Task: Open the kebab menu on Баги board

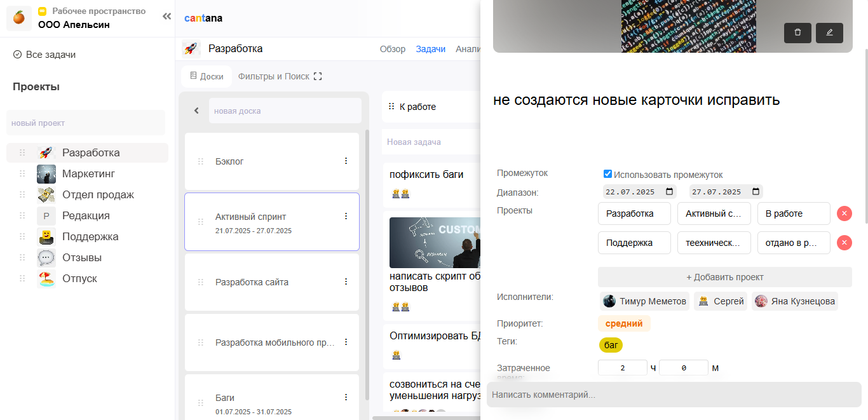Action: point(346,397)
